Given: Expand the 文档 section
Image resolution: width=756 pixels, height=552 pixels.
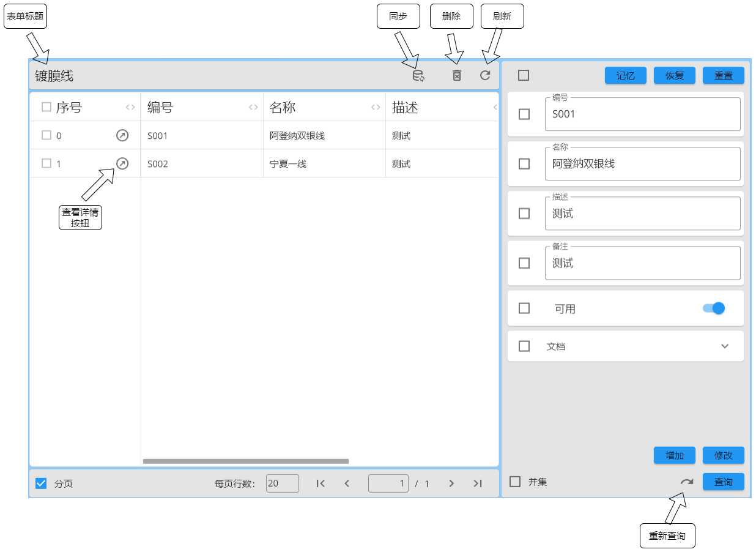Looking at the screenshot, I should (725, 346).
